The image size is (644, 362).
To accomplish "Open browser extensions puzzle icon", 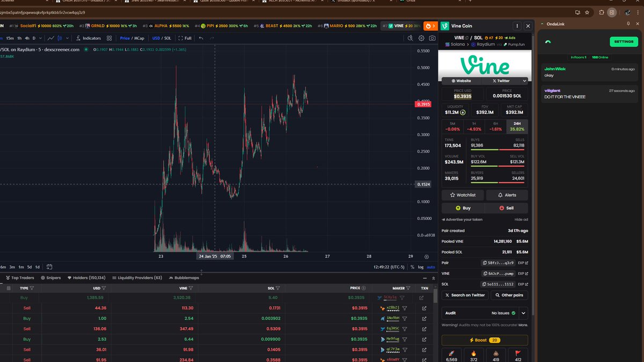I will 602,12.
